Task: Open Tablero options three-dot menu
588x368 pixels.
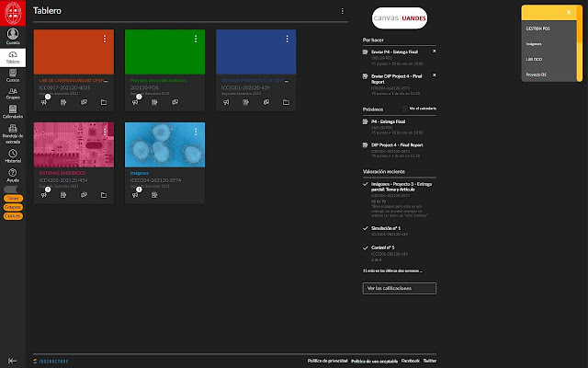Action: click(x=342, y=11)
